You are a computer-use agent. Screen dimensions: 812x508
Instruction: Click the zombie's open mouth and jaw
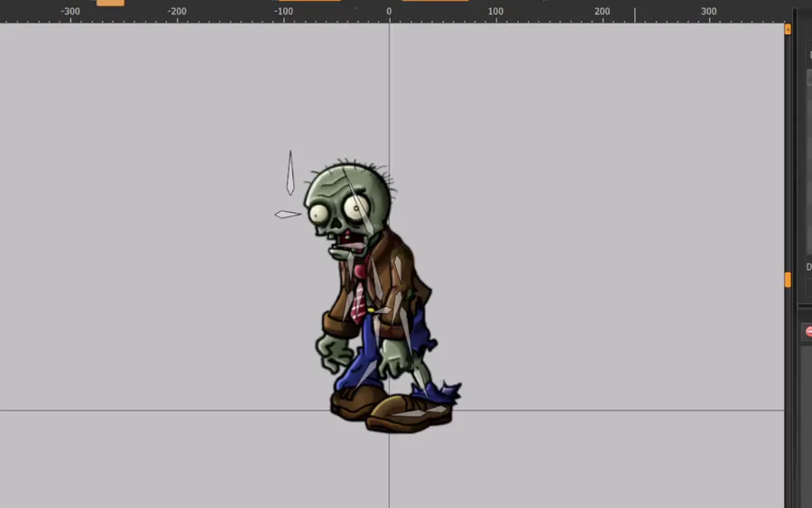[348, 246]
